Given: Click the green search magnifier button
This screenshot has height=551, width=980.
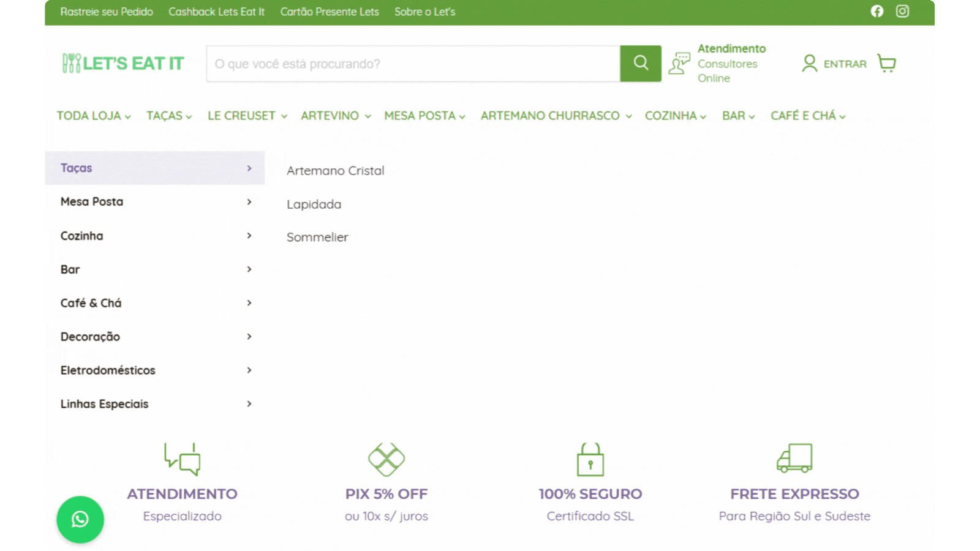Looking at the screenshot, I should pos(641,63).
